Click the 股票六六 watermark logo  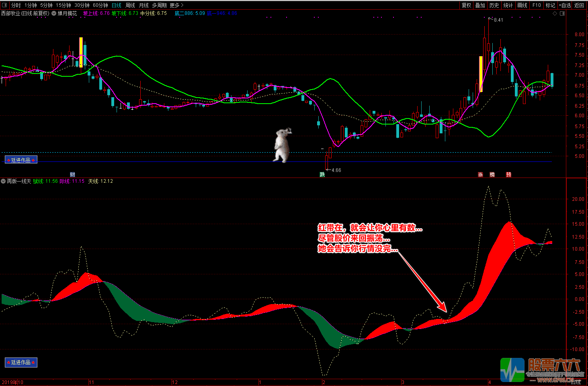pos(541,370)
